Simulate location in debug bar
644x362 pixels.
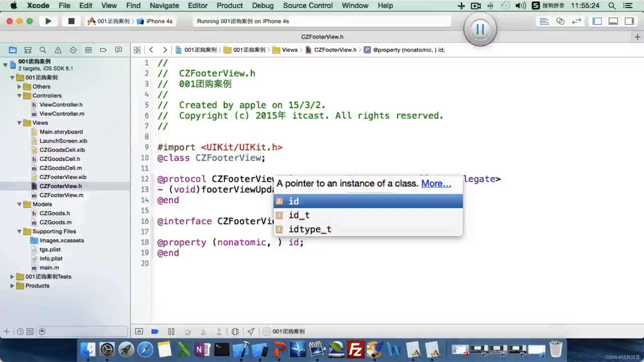[251, 331]
